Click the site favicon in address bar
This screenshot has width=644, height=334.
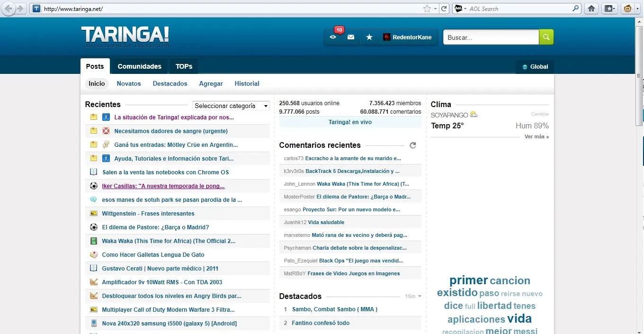pyautogui.click(x=36, y=9)
